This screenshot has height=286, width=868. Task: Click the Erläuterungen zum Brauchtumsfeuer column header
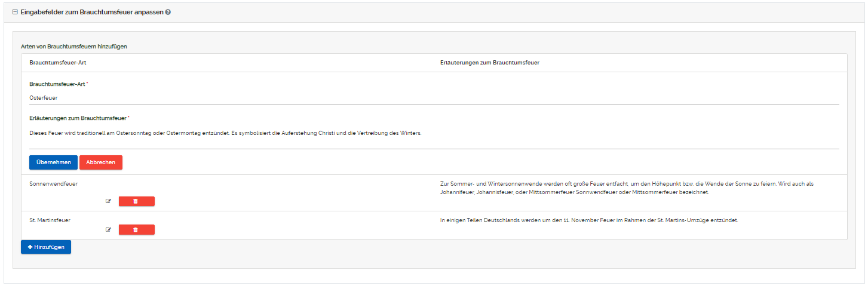(x=489, y=63)
